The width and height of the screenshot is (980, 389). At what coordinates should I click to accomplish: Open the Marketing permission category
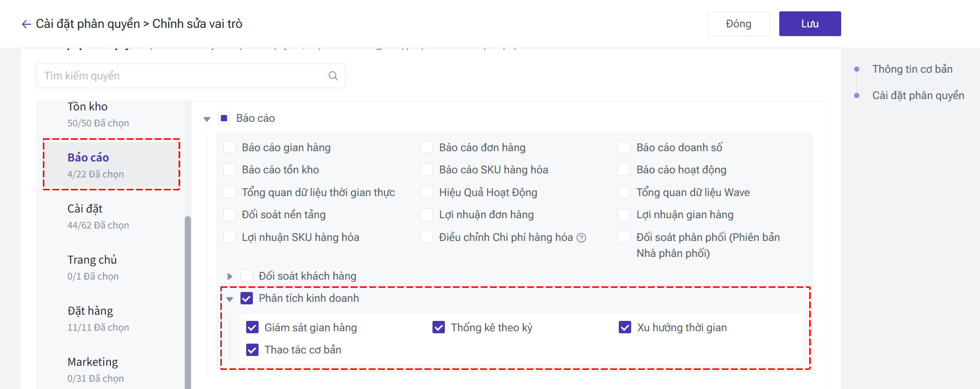(95, 369)
